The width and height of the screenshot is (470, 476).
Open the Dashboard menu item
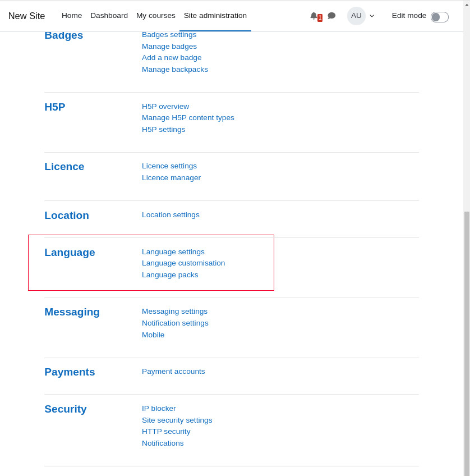pos(109,16)
